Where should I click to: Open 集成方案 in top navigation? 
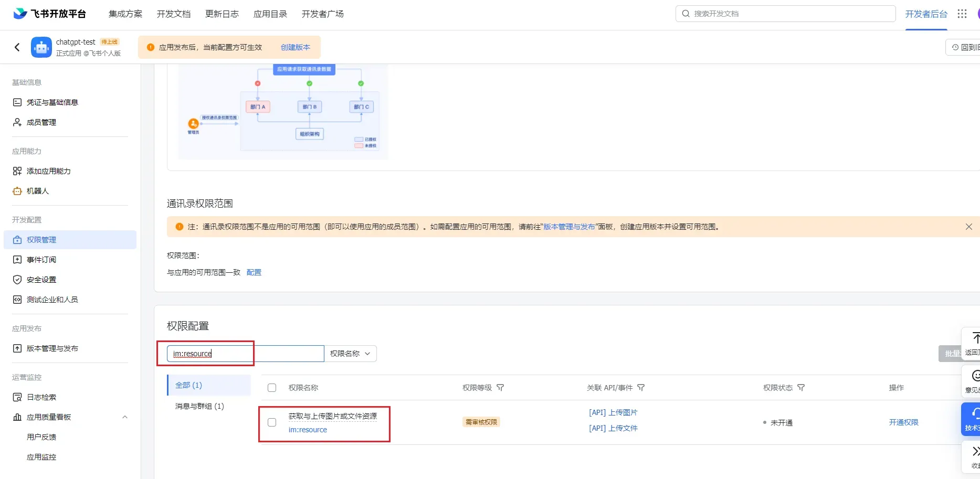[125, 14]
